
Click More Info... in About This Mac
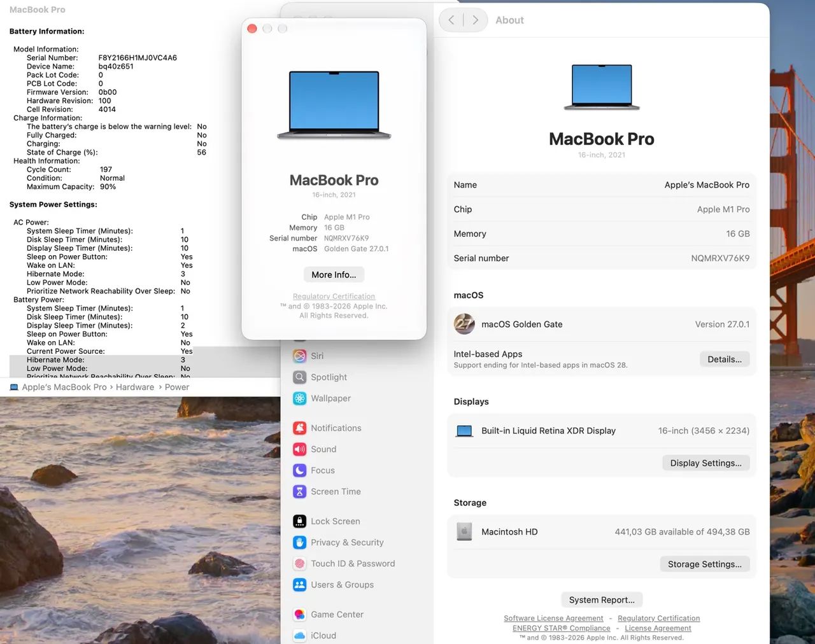pos(334,274)
